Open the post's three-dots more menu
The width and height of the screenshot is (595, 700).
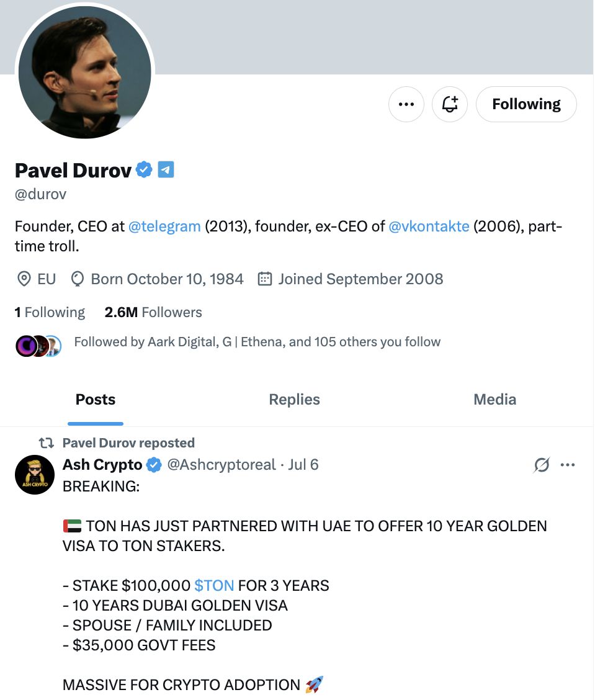(x=568, y=465)
